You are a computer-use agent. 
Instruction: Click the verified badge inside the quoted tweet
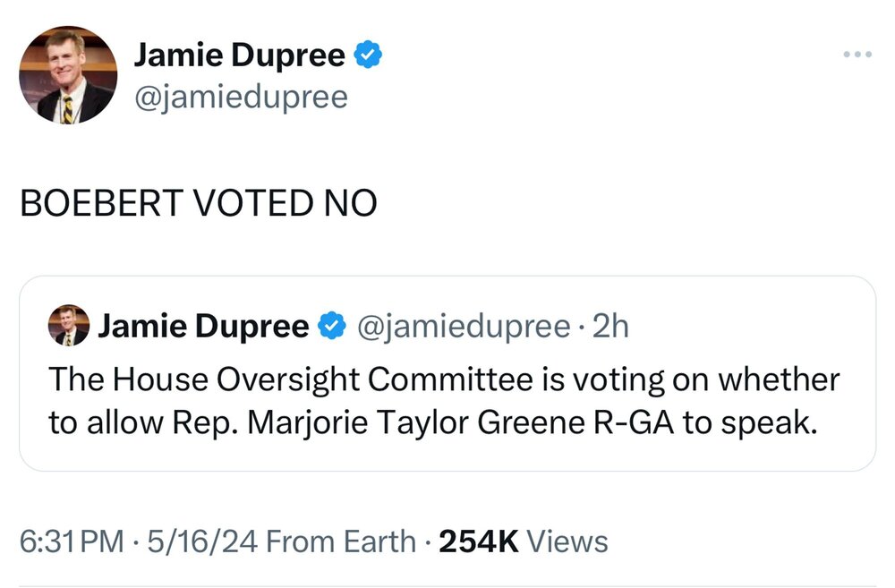click(x=331, y=328)
